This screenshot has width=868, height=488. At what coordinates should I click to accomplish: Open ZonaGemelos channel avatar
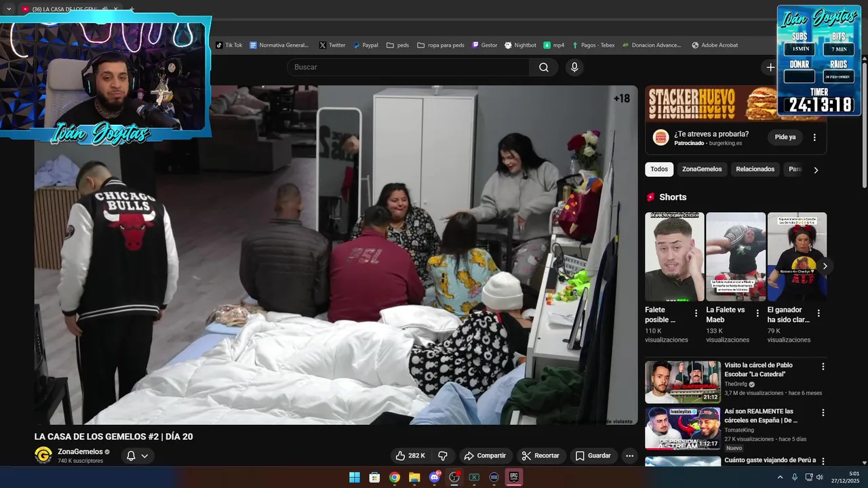(43, 455)
